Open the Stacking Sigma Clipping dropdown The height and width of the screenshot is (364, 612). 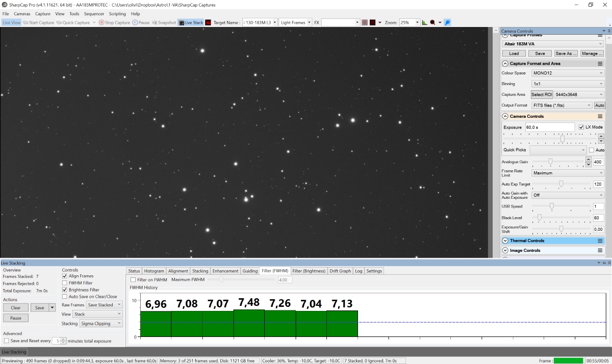coord(101,324)
